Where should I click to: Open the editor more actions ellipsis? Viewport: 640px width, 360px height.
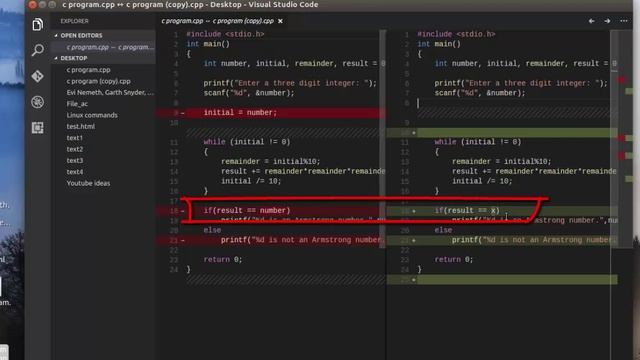point(624,21)
